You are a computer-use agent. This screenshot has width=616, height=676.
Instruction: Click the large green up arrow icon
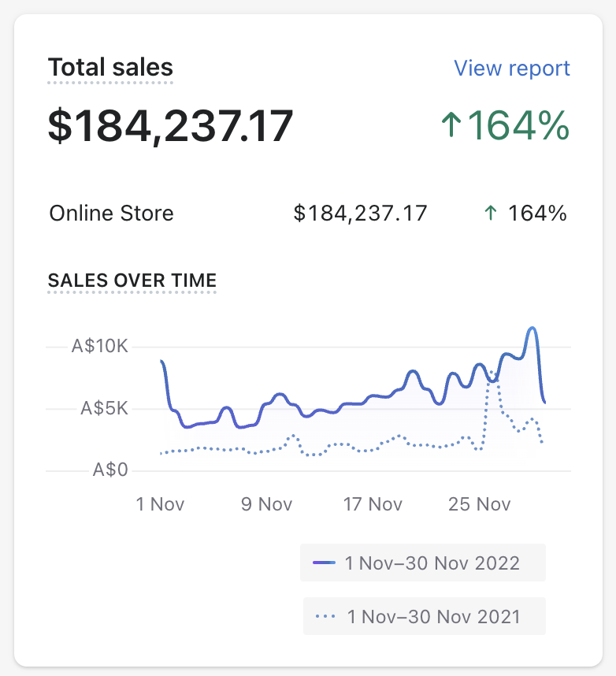[451, 125]
